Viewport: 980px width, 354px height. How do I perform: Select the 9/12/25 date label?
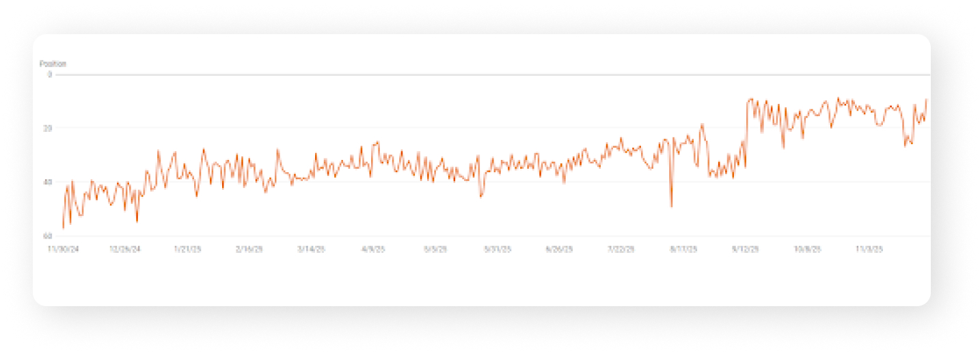coord(746,249)
